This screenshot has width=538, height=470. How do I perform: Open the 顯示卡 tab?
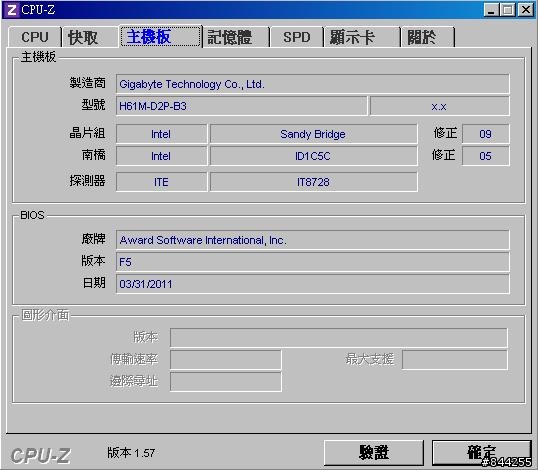pos(362,37)
